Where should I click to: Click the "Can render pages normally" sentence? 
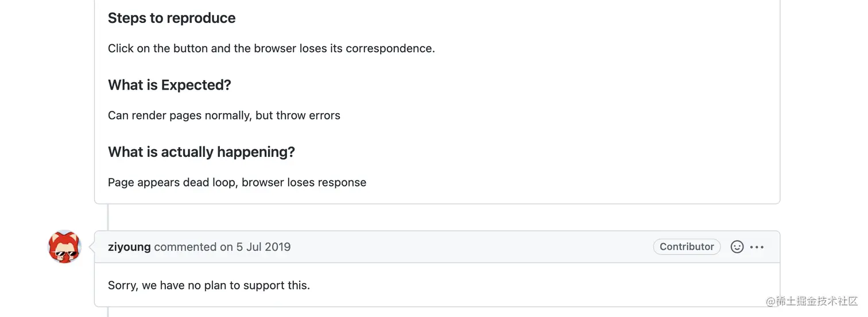224,115
